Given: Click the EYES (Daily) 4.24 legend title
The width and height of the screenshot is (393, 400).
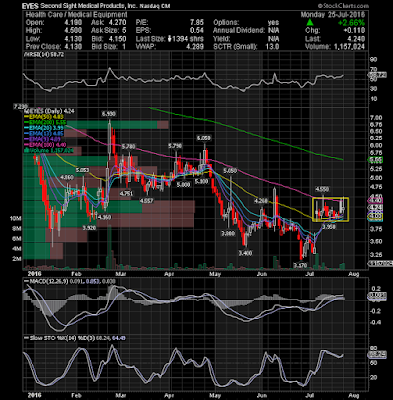Looking at the screenshot, I should tap(50, 111).
